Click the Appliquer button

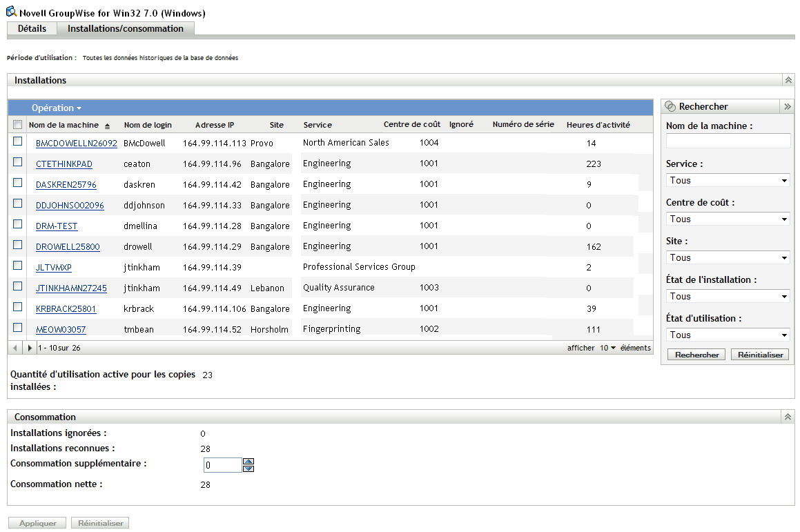coord(38,523)
